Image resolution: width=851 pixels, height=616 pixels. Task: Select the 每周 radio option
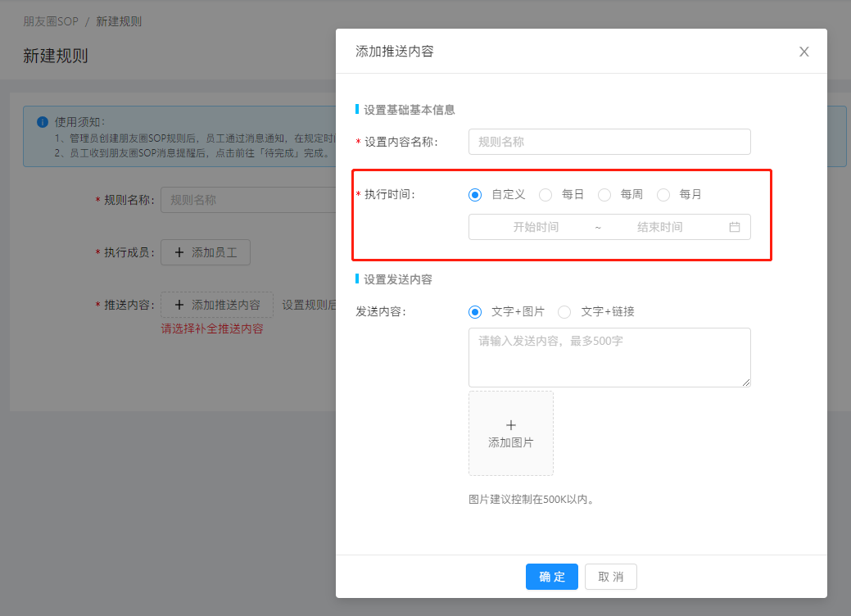point(604,195)
